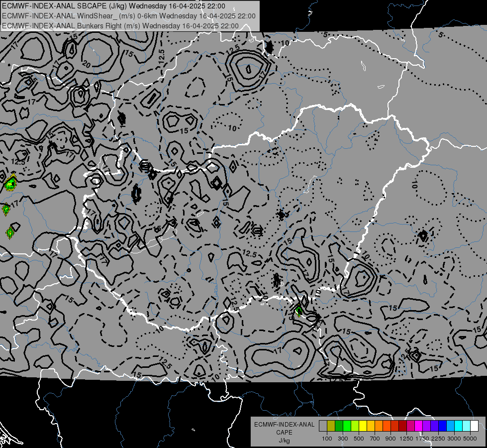This screenshot has width=487, height=448.
Task: Click the 2250 legend scale label
Action: coord(438,439)
